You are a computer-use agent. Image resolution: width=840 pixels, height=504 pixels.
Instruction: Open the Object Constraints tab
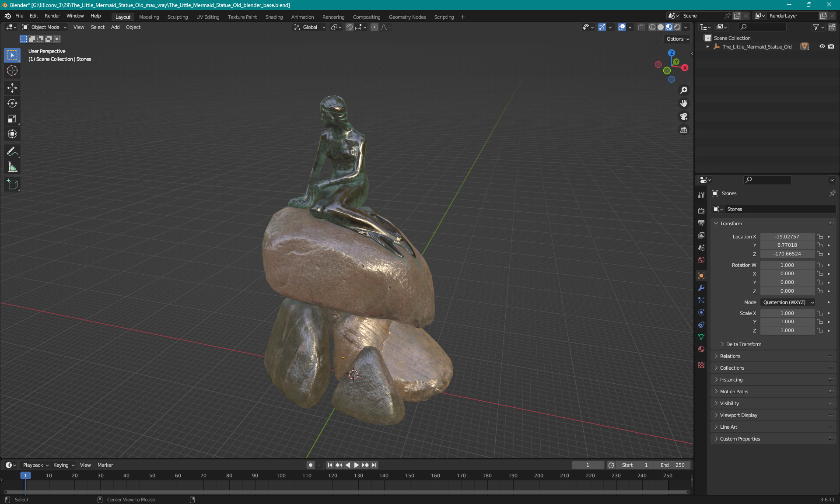pyautogui.click(x=701, y=325)
